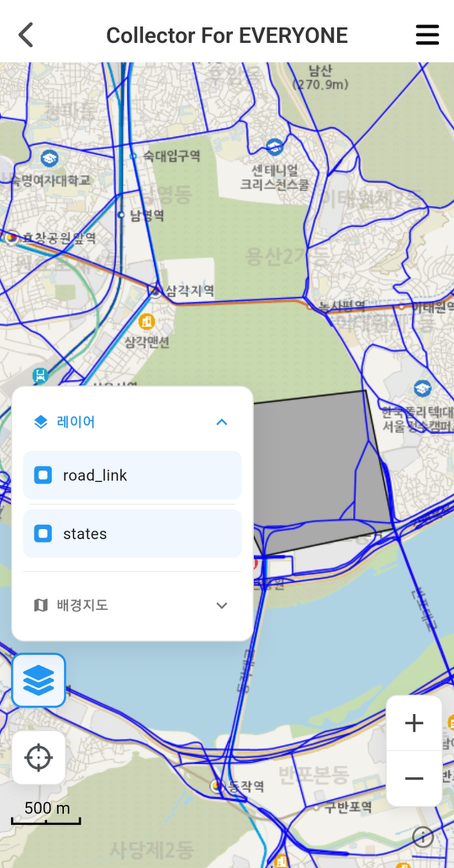Image resolution: width=454 pixels, height=868 pixels.
Task: Click the 동작역 station marker
Action: click(x=217, y=786)
